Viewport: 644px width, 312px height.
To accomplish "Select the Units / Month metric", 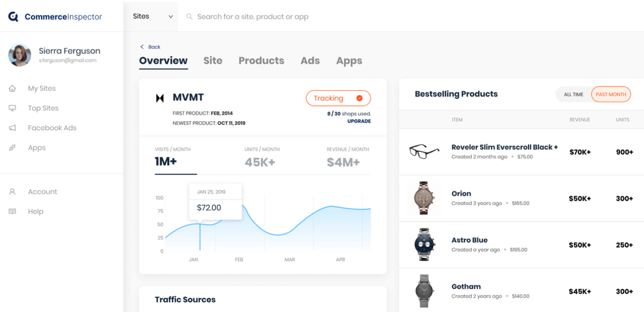I will pyautogui.click(x=262, y=157).
